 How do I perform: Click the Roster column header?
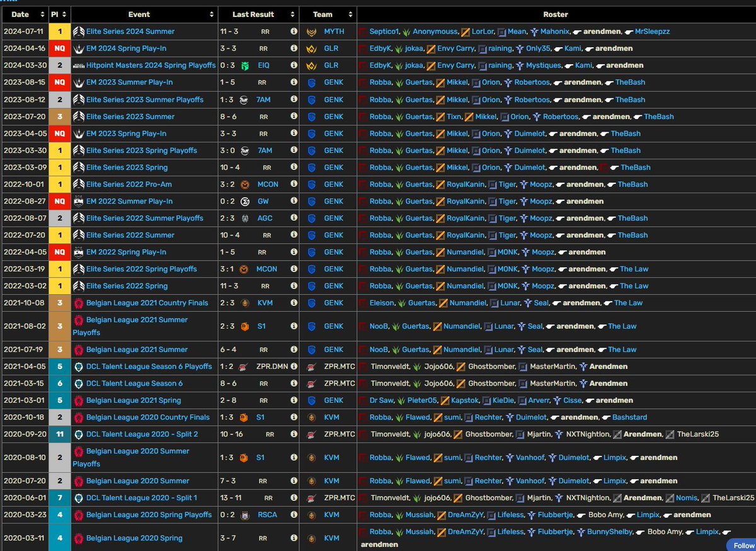click(x=556, y=14)
